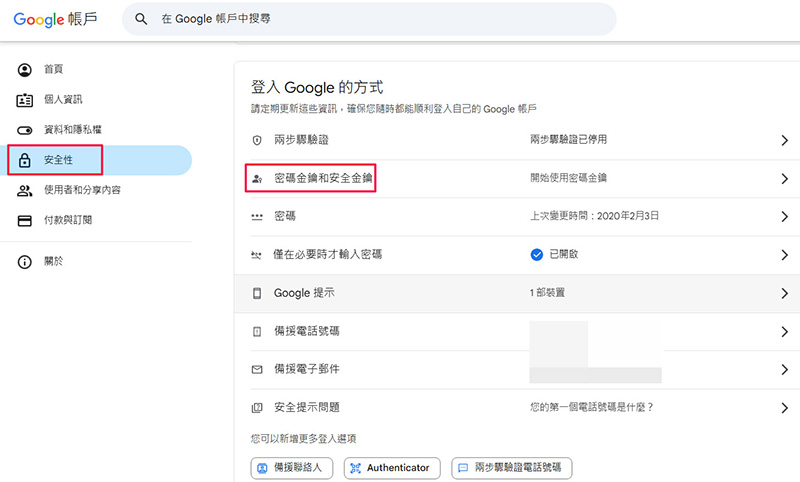The image size is (800, 482).
Task: Click the 在 Google 帳戶中搜尋 search field
Action: click(x=380, y=19)
